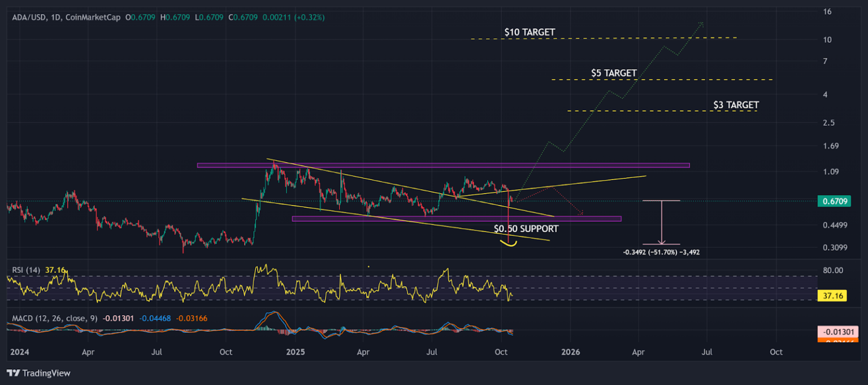Select the yellow arc under the lowest wick

509,244
